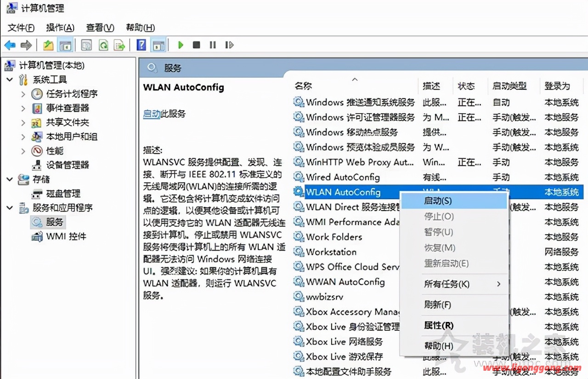Select the 本地配置文件助手服务 row
This screenshot has width=588, height=379.
[x=438, y=372]
